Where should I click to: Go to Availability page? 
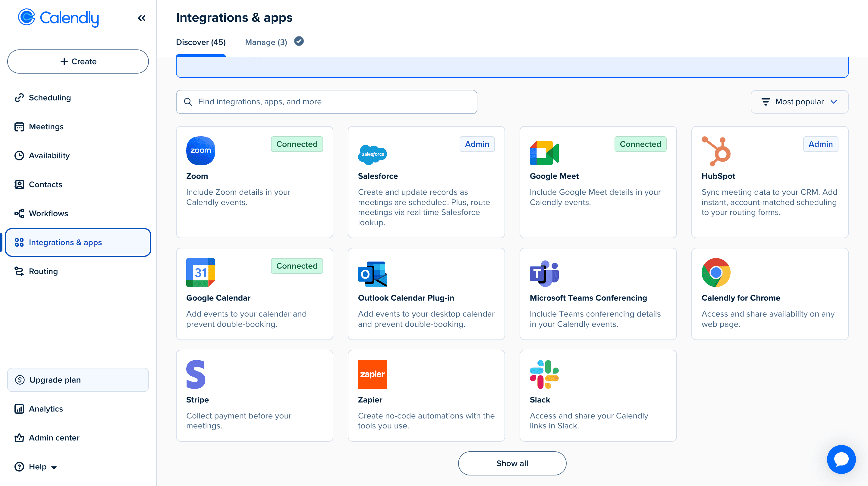[x=78, y=156]
